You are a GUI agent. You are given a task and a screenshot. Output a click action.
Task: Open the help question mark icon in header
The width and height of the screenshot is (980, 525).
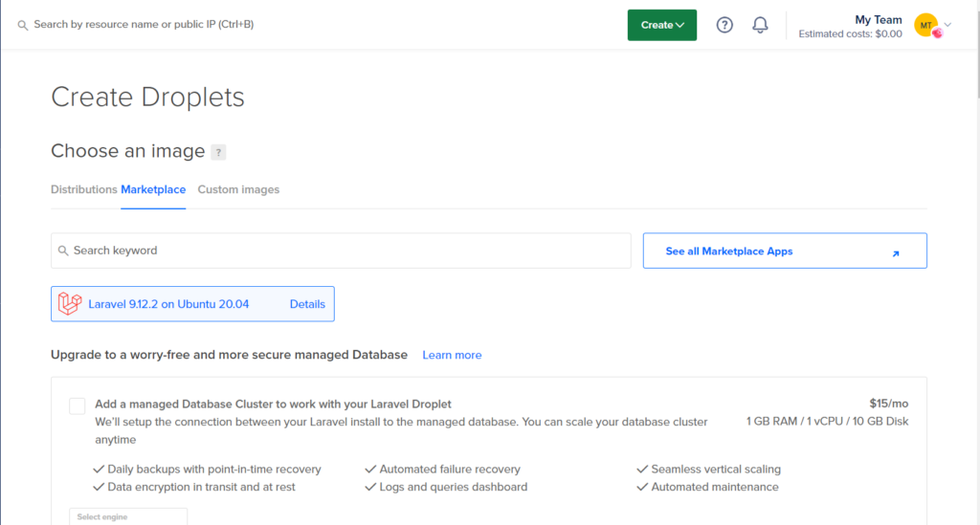pyautogui.click(x=724, y=25)
